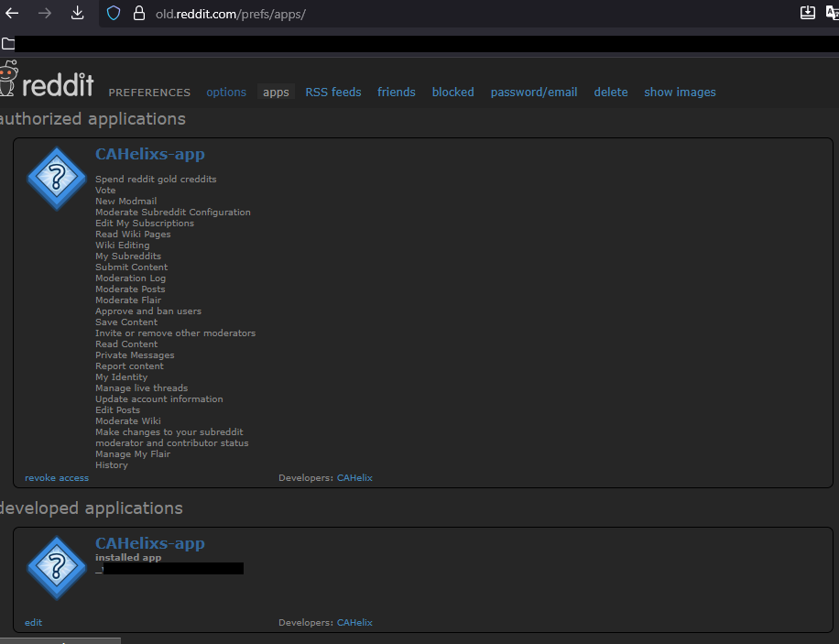The image size is (839, 644).
Task: Click the 'Edit Posts' permission
Action: (x=118, y=410)
